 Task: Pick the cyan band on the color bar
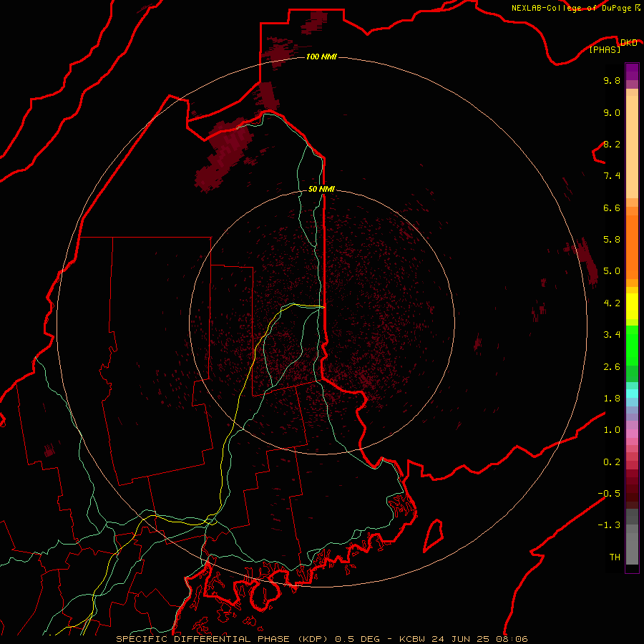[632, 394]
